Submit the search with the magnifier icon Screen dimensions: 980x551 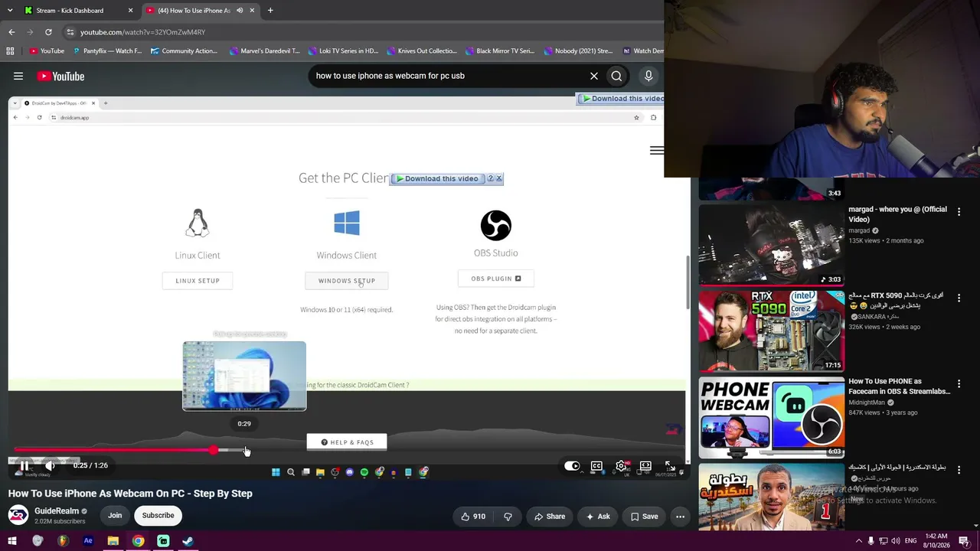pyautogui.click(x=616, y=76)
